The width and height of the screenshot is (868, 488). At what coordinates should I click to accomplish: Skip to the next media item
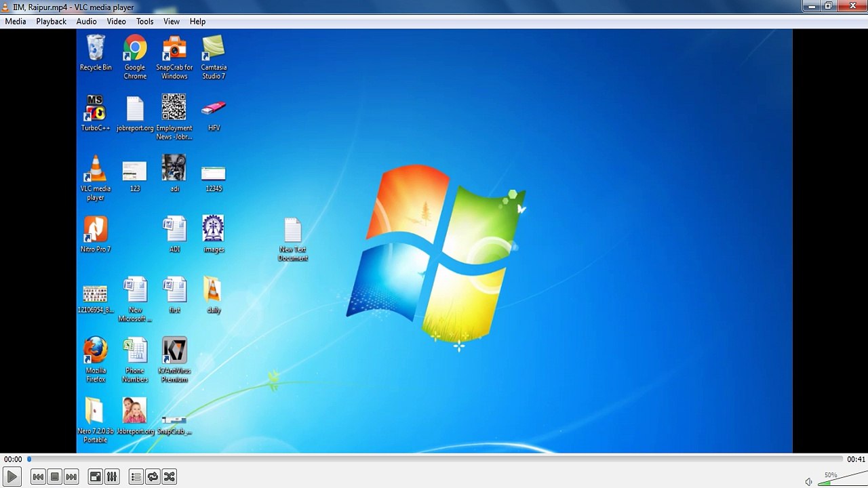pos(71,477)
